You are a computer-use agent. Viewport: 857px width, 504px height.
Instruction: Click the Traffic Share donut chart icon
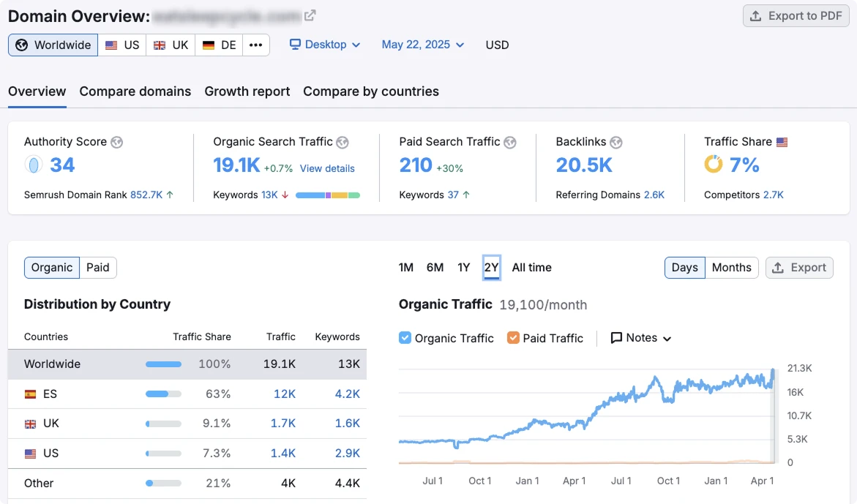714,165
